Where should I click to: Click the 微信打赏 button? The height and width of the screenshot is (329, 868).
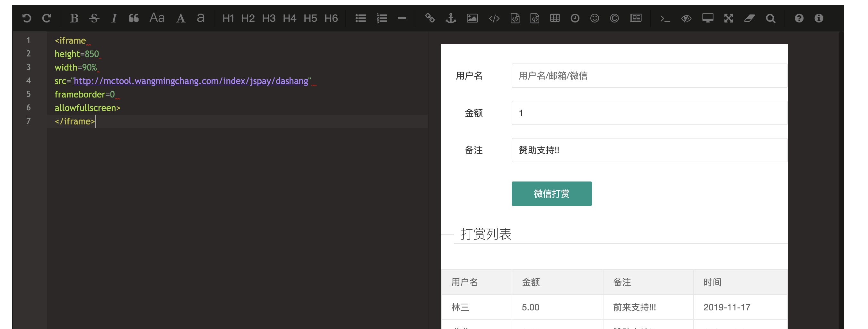pos(551,194)
